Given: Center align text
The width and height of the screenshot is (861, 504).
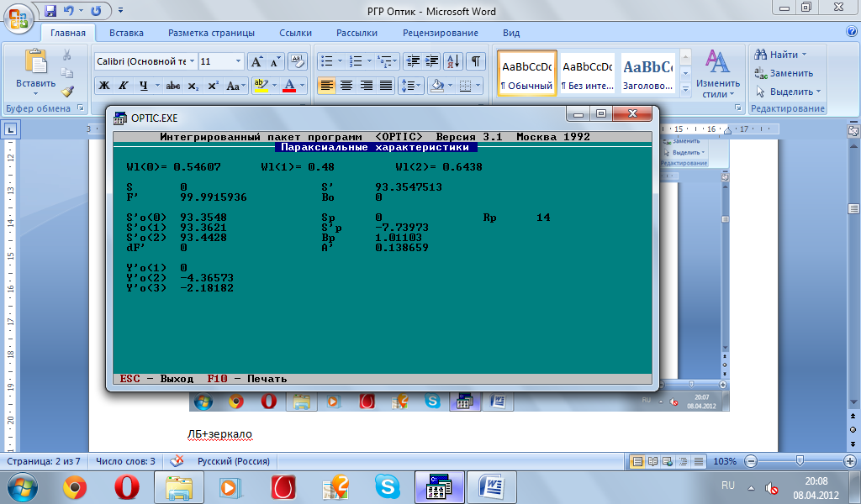Looking at the screenshot, I should pos(346,86).
